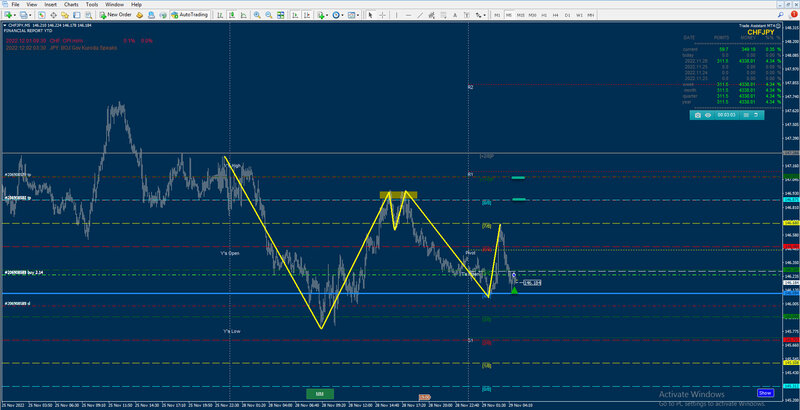Toggle Chart Shift icon
This screenshot has width=800, height=410.
pyautogui.click(x=307, y=15)
